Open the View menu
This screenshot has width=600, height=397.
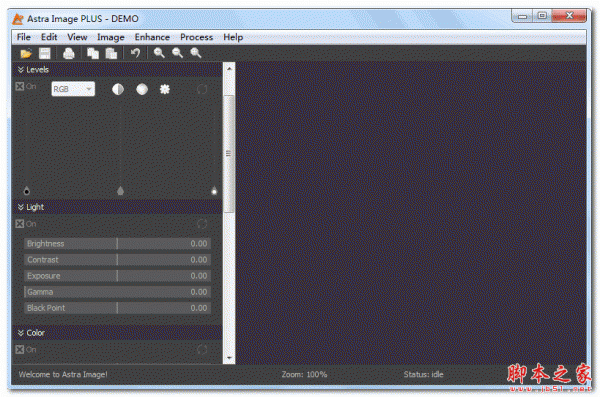[x=77, y=37]
